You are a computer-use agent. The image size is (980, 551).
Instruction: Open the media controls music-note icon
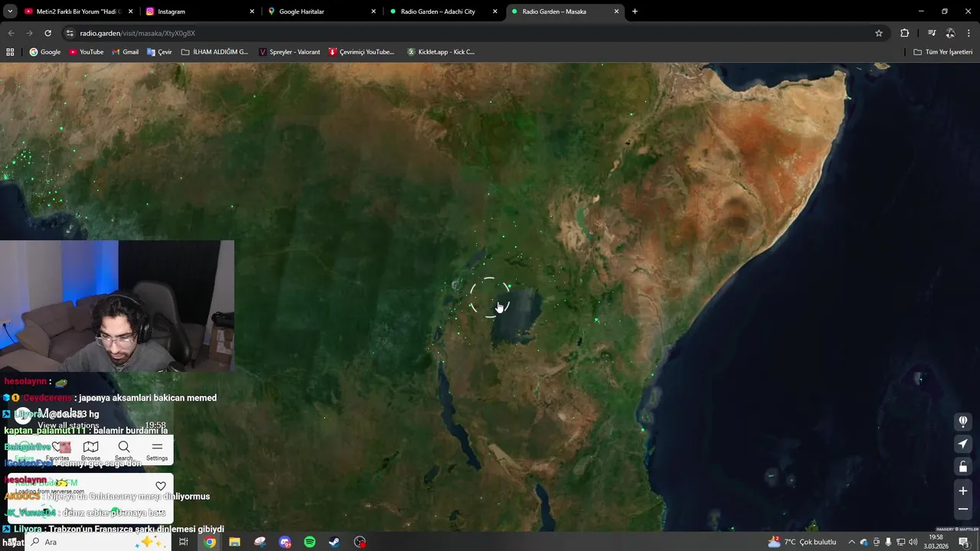click(x=932, y=33)
